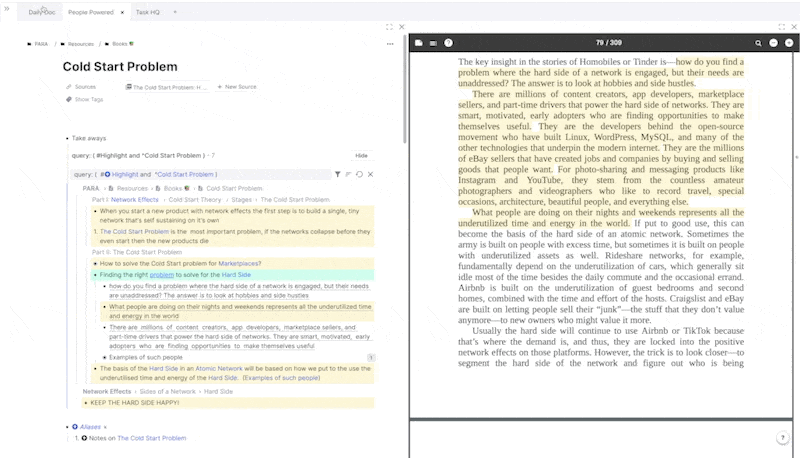Expand the collapsed sidebar with the double-chevron icon
800x458 pixels.
pyautogui.click(x=7, y=9)
